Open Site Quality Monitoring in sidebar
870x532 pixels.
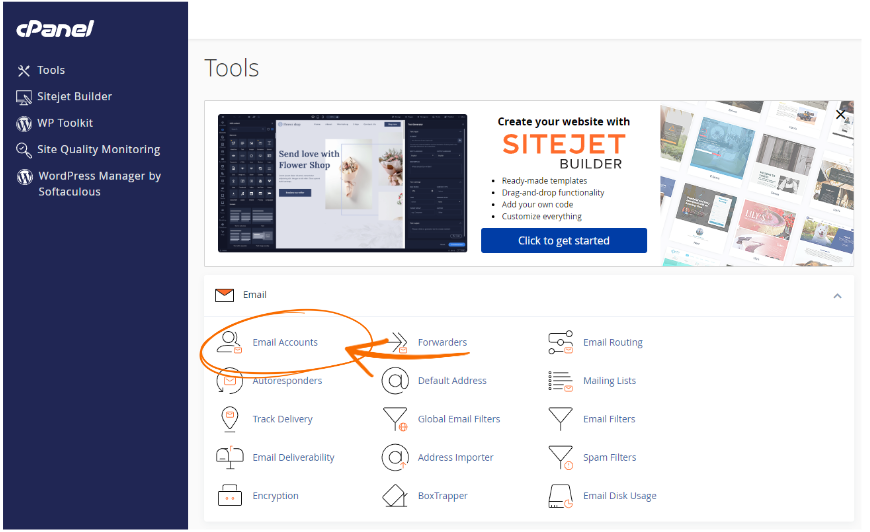pos(99,150)
